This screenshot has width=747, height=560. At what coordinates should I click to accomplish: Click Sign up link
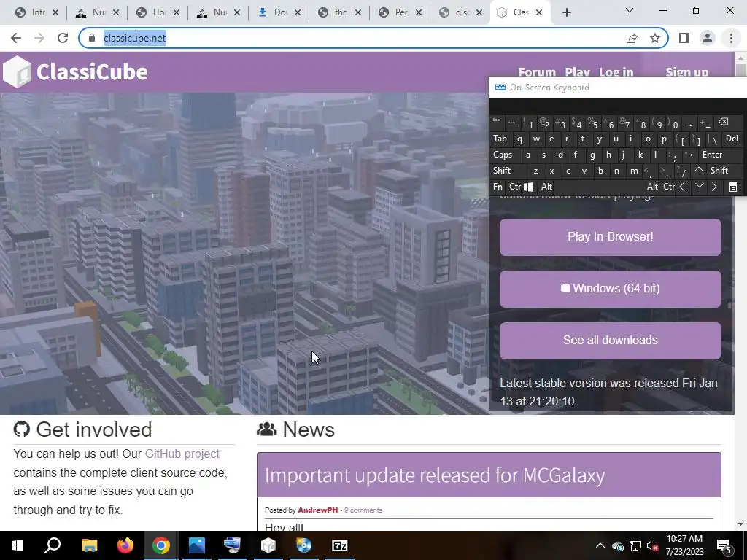(687, 72)
